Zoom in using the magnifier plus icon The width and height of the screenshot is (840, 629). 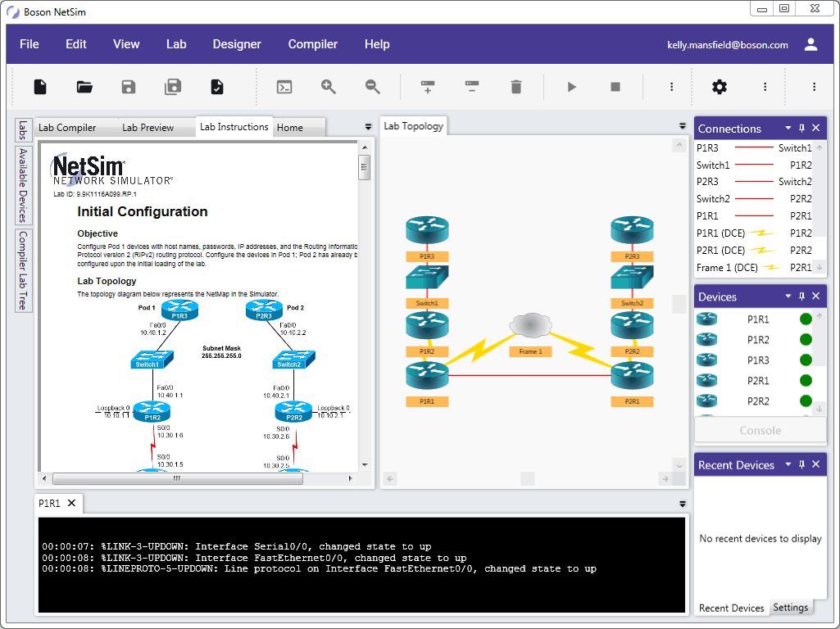coord(329,87)
